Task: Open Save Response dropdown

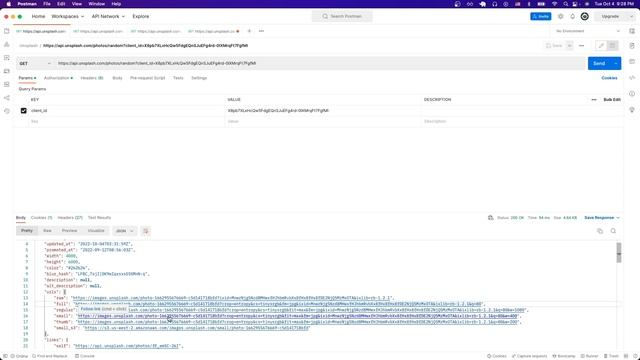Action: point(602,218)
